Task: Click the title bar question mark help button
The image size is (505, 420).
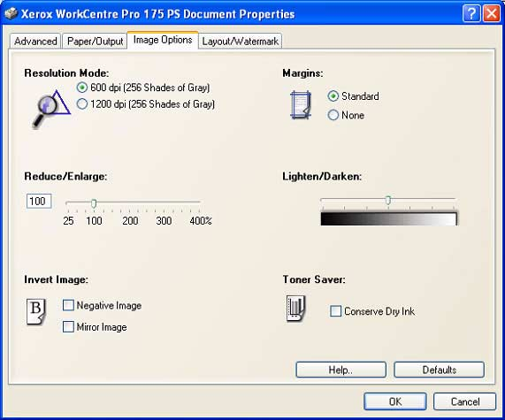Action: tap(471, 14)
